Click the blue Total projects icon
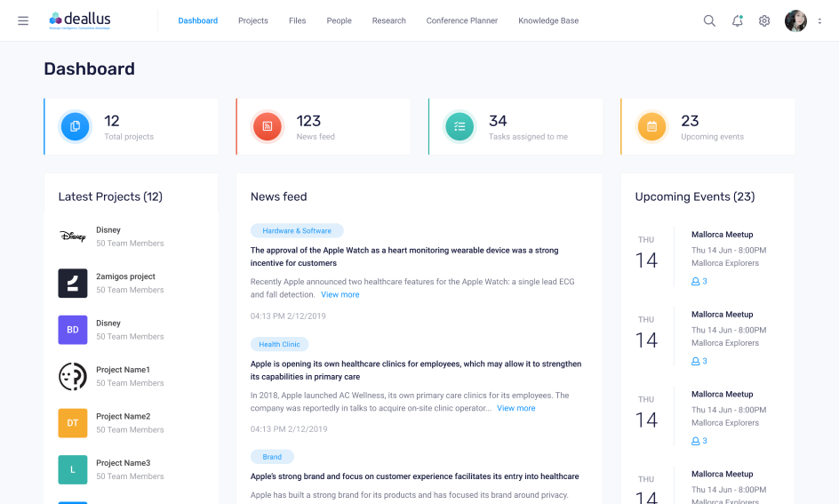This screenshot has width=839, height=504. point(76,126)
